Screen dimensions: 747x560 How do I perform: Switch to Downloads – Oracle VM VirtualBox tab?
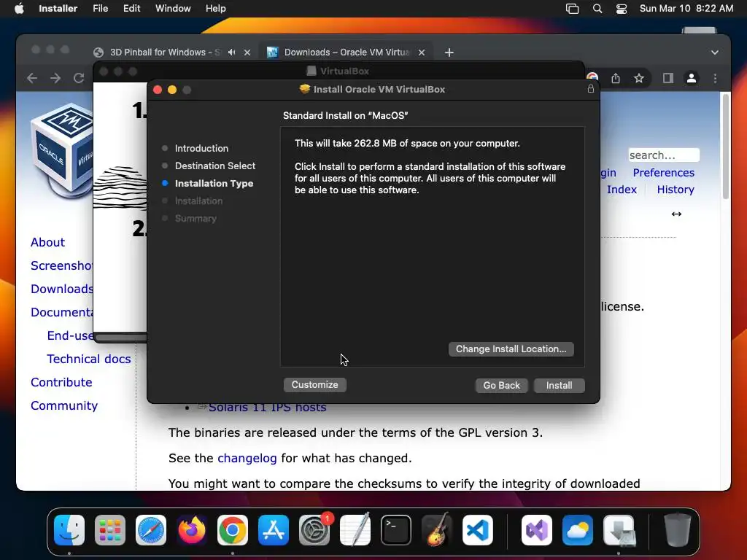pos(347,52)
